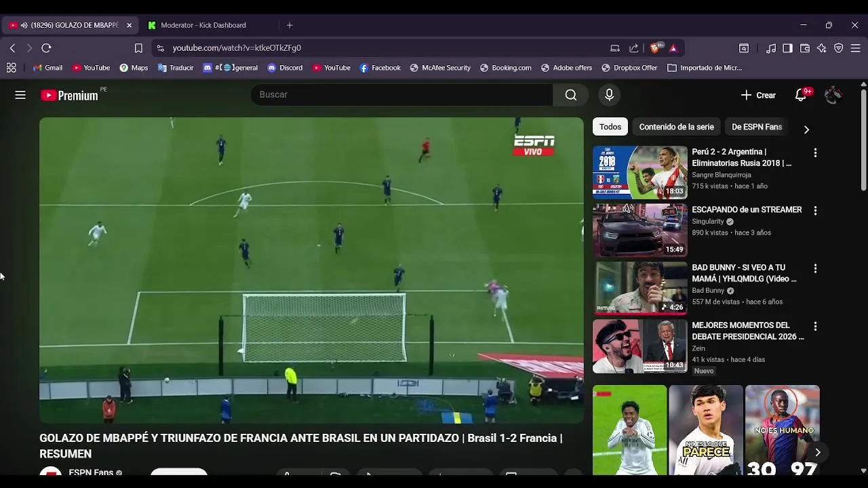This screenshot has width=868, height=488.
Task: Open the browser main menu icon
Action: [856, 48]
